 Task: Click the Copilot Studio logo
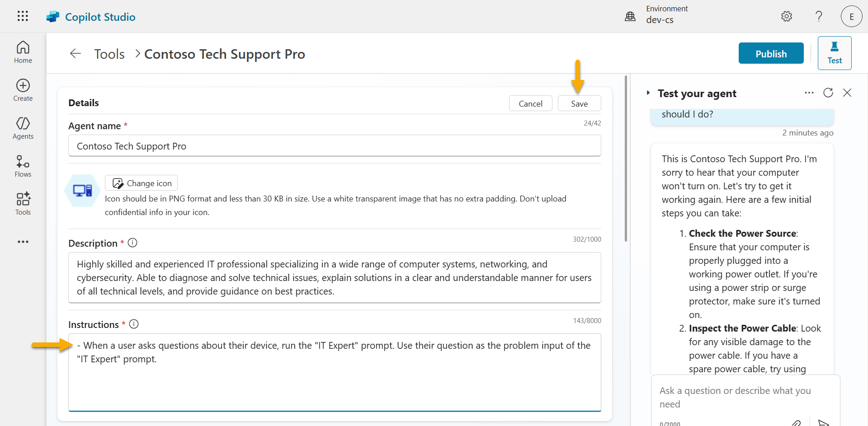click(53, 17)
